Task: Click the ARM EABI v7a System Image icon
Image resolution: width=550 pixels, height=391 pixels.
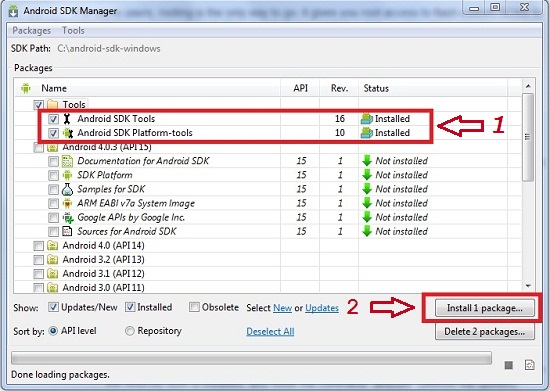Action: (67, 203)
